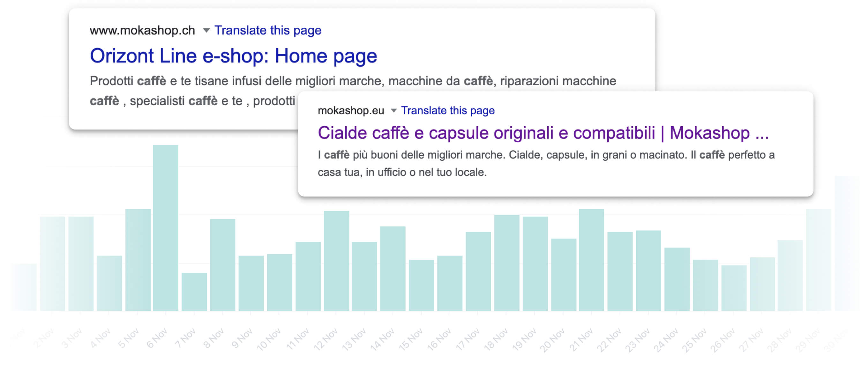Click Translate this page for mokashop.ch
Viewport: 868px width, 379px height.
268,30
